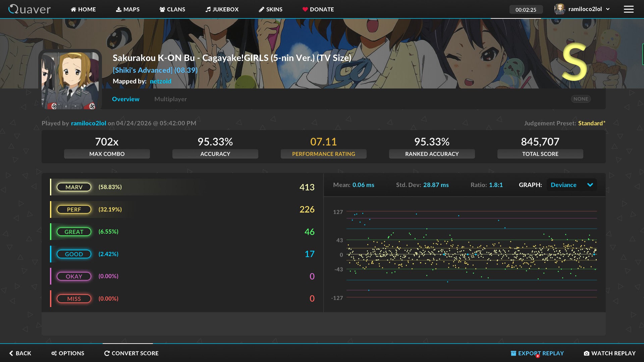644x362 pixels.
Task: Open mapper netzoid's profile link
Action: coord(160,81)
